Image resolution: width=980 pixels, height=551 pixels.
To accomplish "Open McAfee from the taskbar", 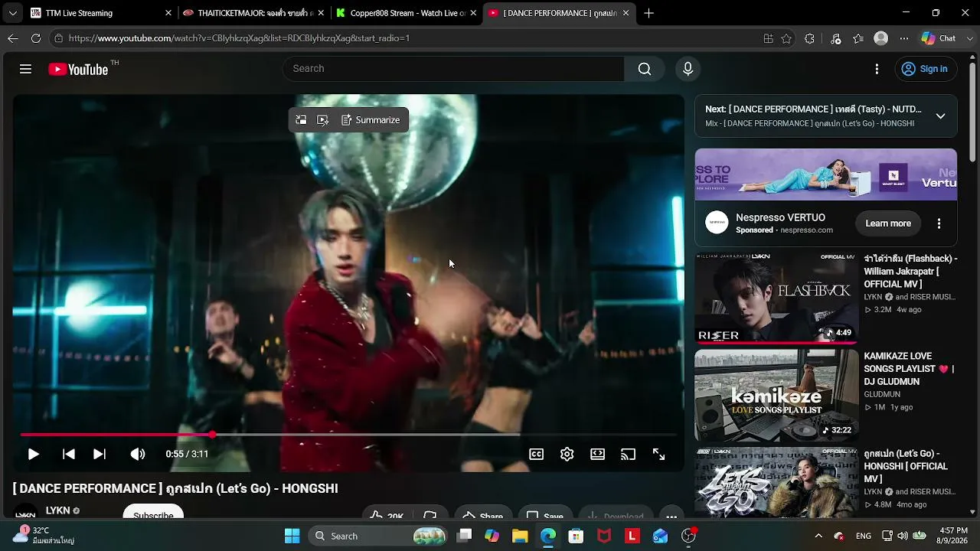I will point(604,536).
